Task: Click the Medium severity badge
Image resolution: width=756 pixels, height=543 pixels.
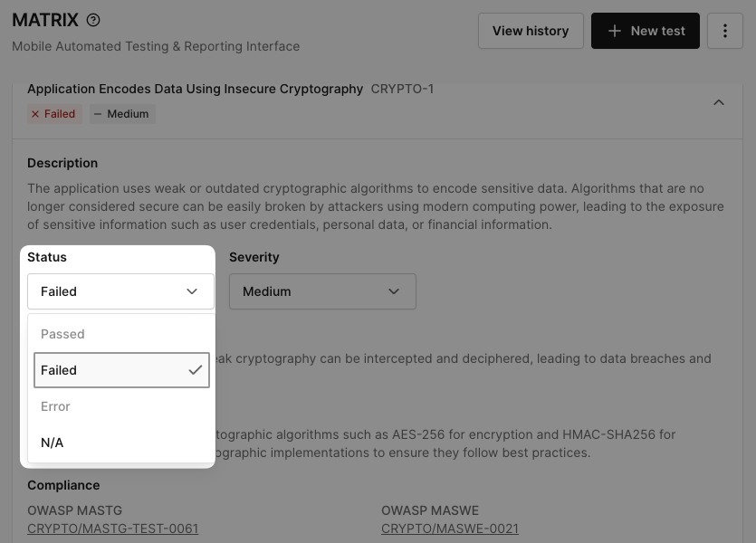Action: tap(122, 114)
